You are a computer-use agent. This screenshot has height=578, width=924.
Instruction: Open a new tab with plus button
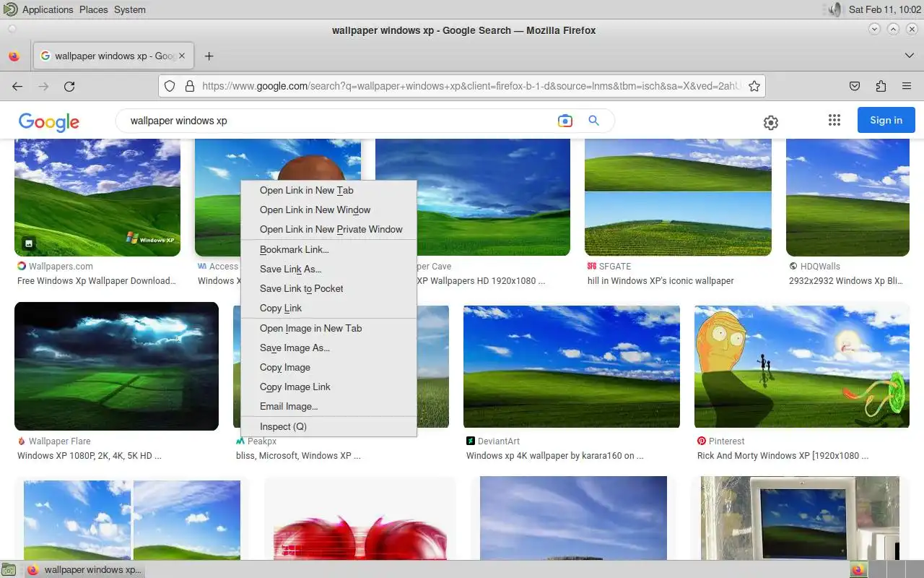[x=209, y=56]
